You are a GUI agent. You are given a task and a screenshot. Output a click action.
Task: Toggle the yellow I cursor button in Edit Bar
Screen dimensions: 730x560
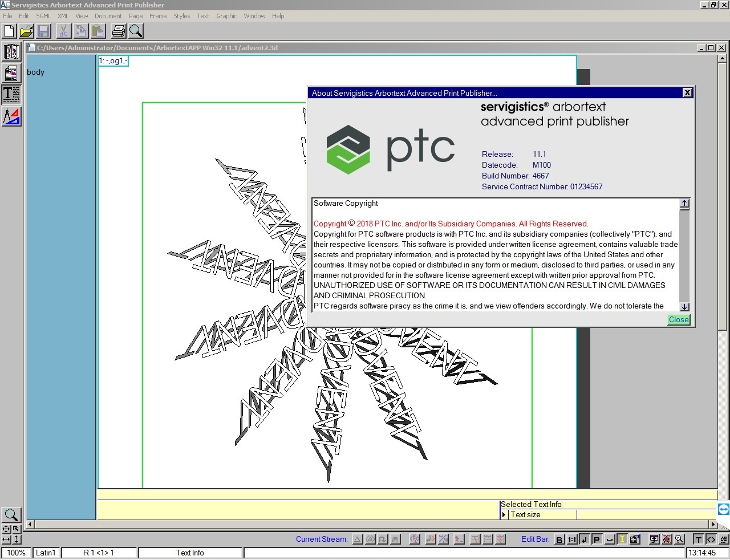[622, 539]
